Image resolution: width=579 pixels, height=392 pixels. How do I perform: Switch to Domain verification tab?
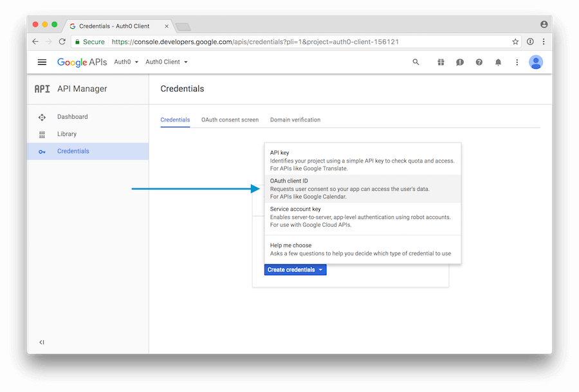point(295,120)
